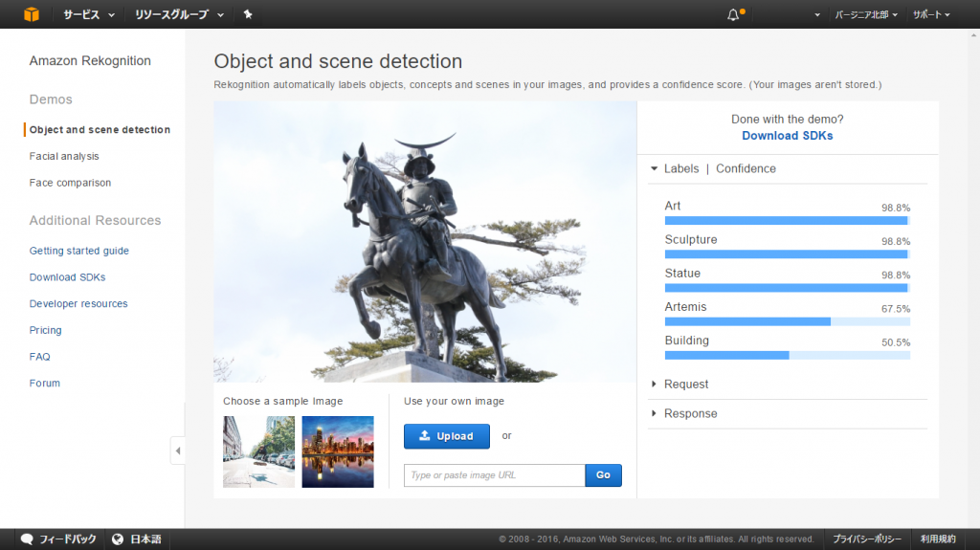Viewport: 980px width, 550px height.
Task: Click the Amazon Rekognition sidebar title
Action: pyautogui.click(x=90, y=60)
